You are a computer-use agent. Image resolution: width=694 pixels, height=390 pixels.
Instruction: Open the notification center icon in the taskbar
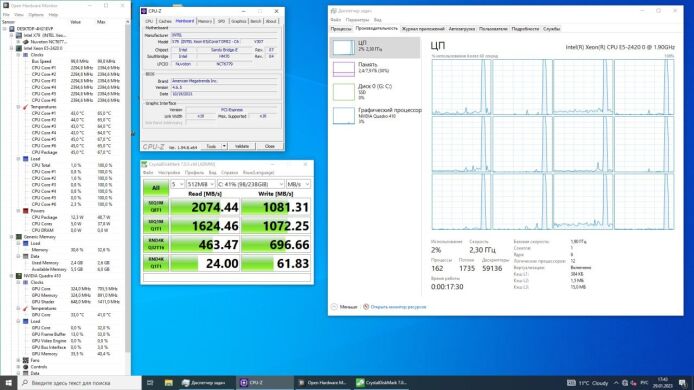(682, 382)
